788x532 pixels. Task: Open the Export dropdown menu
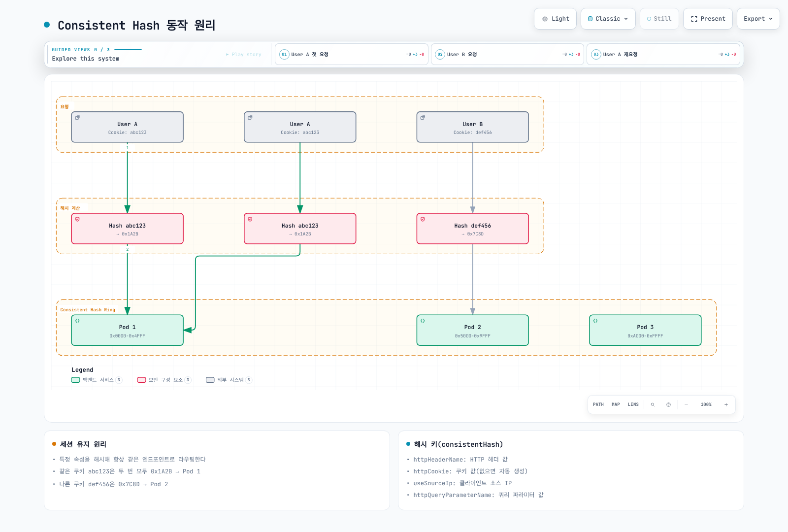point(758,19)
